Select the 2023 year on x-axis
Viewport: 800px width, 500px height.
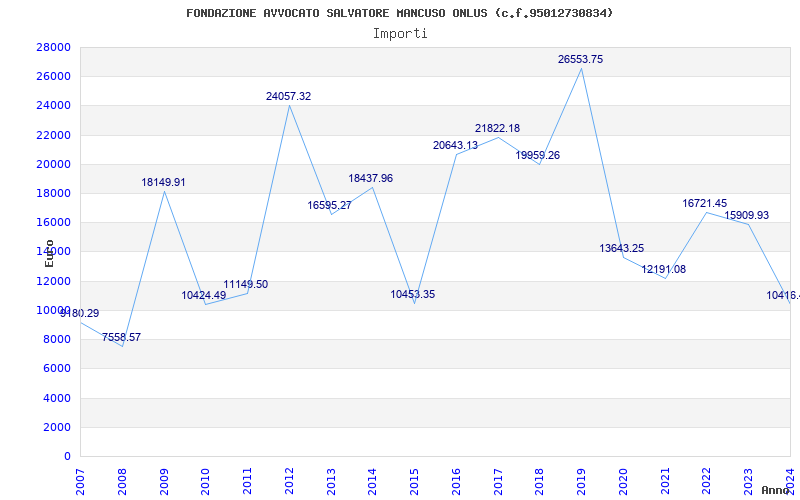748,482
